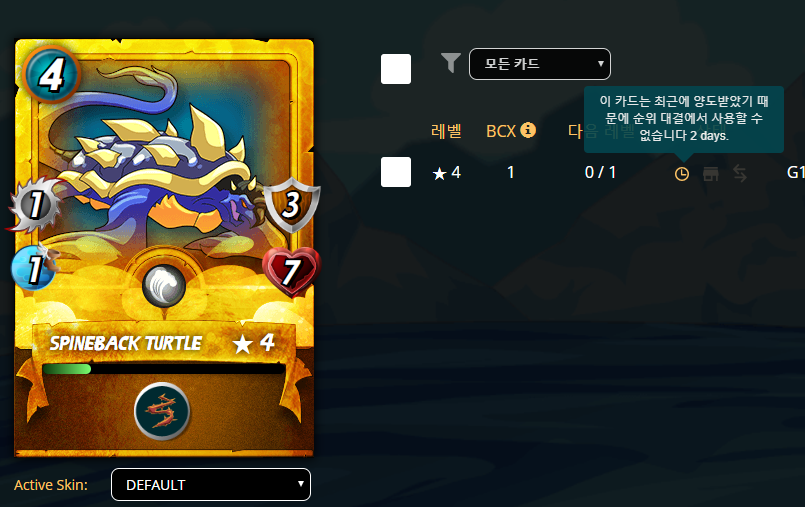Click the transfer arrows icon
This screenshot has height=507, width=805.
coord(740,173)
